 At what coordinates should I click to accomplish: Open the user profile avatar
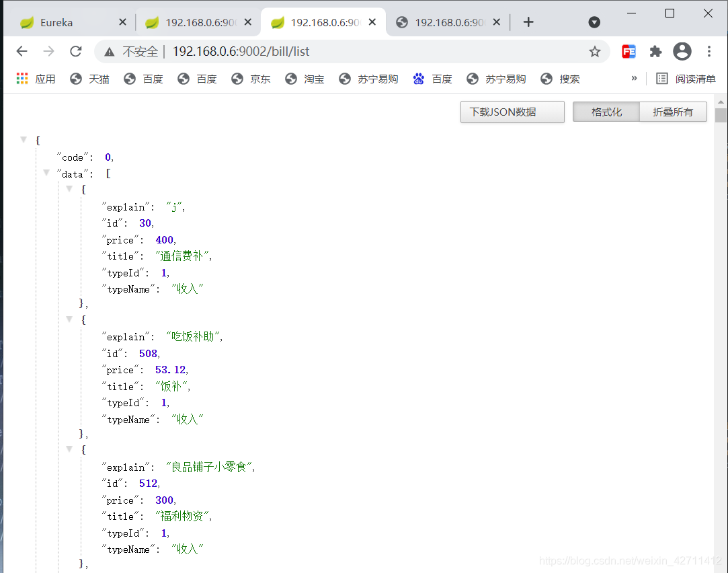pyautogui.click(x=682, y=52)
